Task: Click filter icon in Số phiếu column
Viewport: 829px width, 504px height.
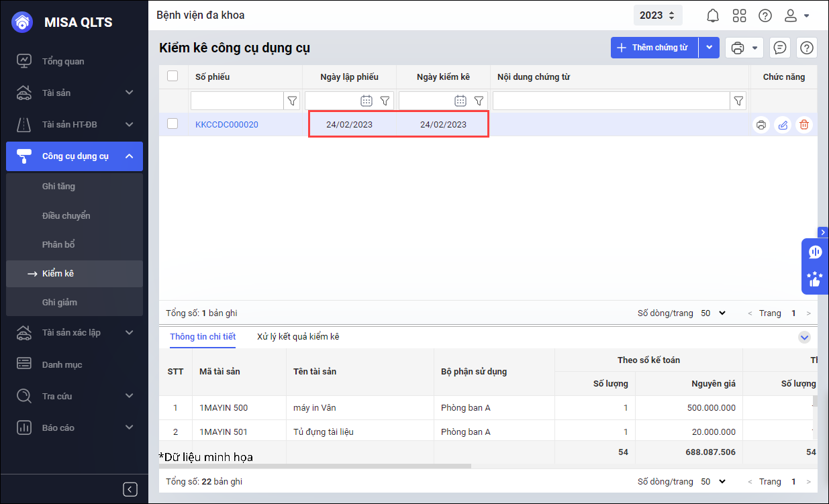Action: pyautogui.click(x=292, y=101)
